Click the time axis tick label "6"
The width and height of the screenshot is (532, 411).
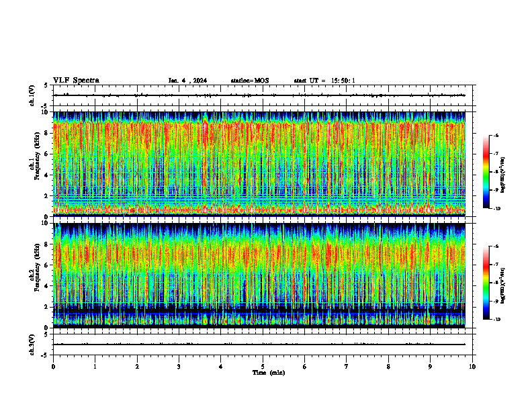point(304,367)
